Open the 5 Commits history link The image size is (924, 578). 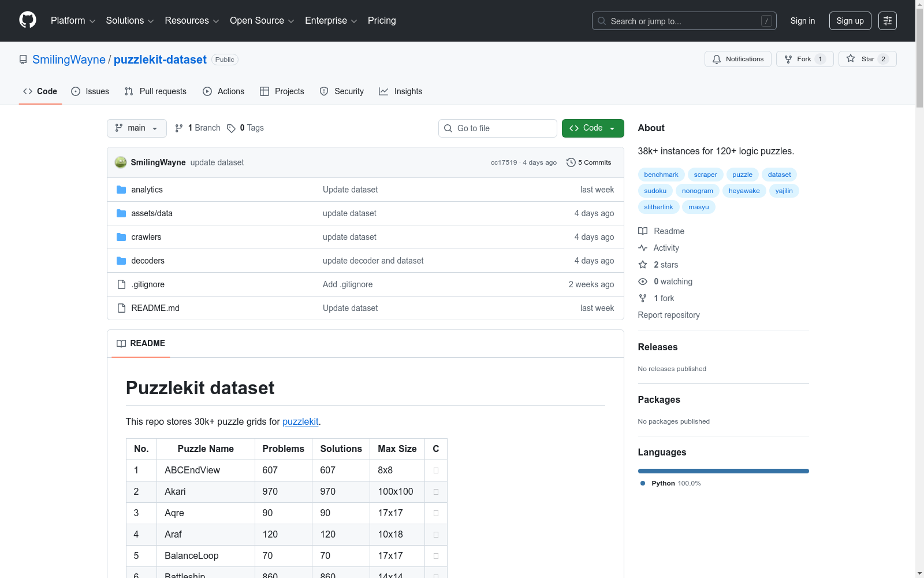click(x=589, y=162)
